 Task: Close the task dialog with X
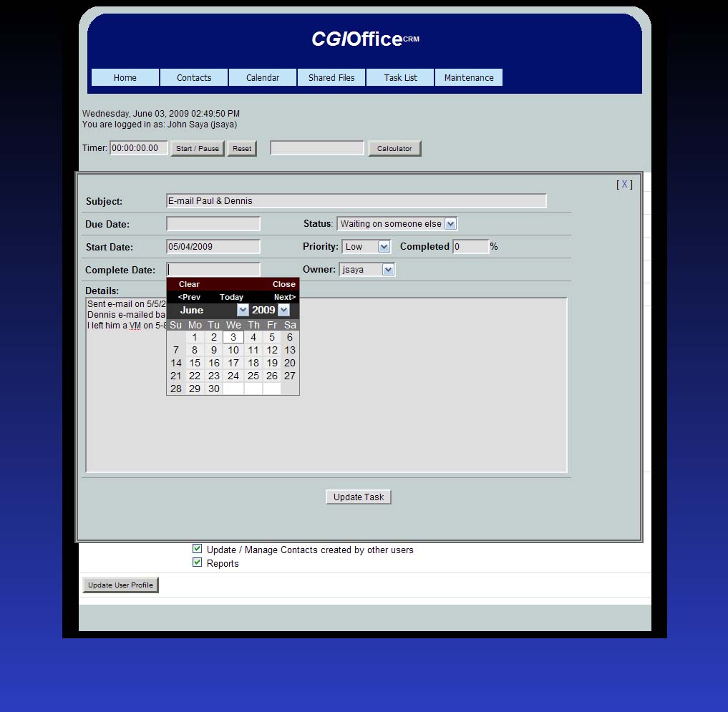pos(624,185)
